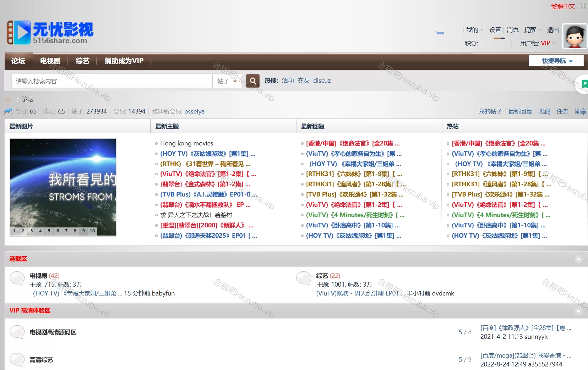Collapse the VIP 高清体验区 section
Image resolution: width=588 pixels, height=370 pixels.
[578, 311]
